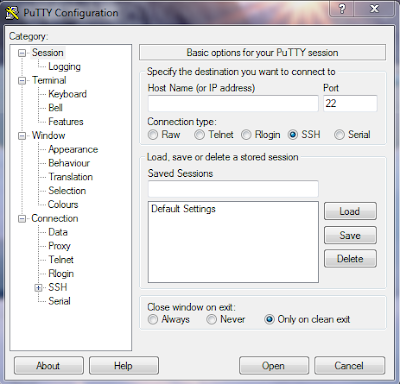Select Default Settings in sessions list
This screenshot has height=384, width=400.
(x=183, y=209)
